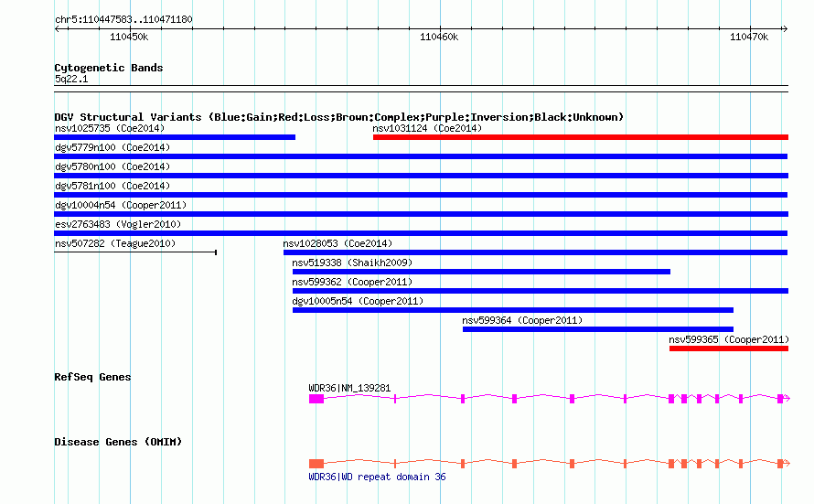Click the nsv1025735 (Coe2014) label
Image resolution: width=814 pixels, height=504 pixels.
pos(110,128)
